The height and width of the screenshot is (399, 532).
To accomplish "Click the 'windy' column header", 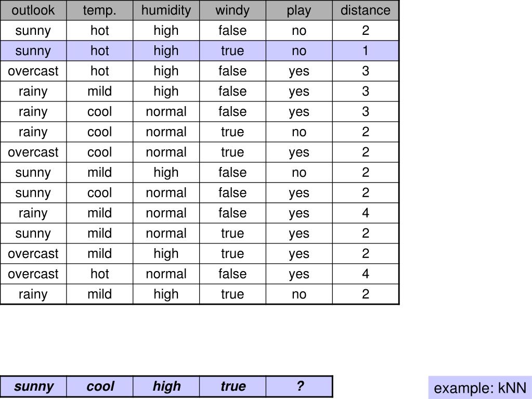I will (232, 10).
